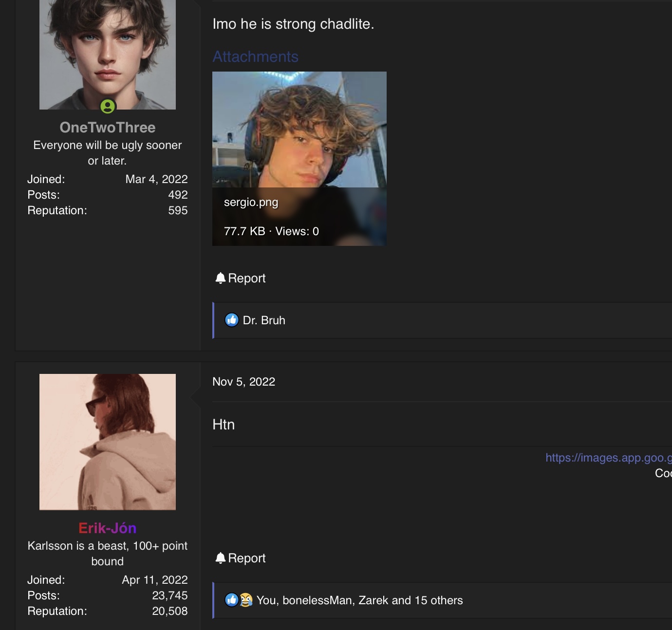Click the thumbs-up reaction on Erik-Jón's post

click(x=231, y=600)
